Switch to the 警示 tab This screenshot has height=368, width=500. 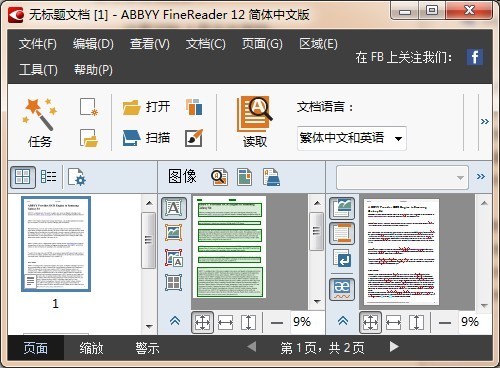pyautogui.click(x=147, y=348)
